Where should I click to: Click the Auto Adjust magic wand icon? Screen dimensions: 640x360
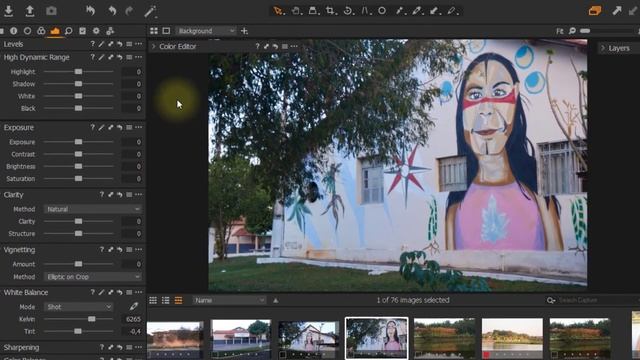tap(150, 11)
